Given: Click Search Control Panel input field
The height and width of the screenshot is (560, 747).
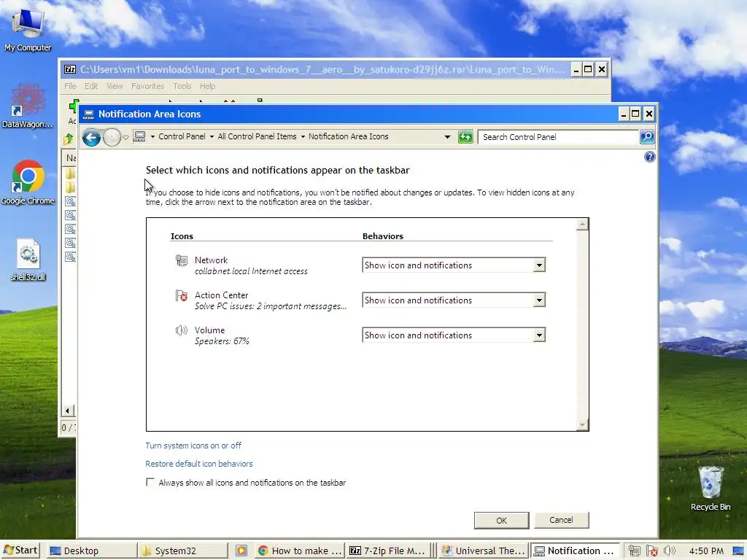Looking at the screenshot, I should pos(560,137).
